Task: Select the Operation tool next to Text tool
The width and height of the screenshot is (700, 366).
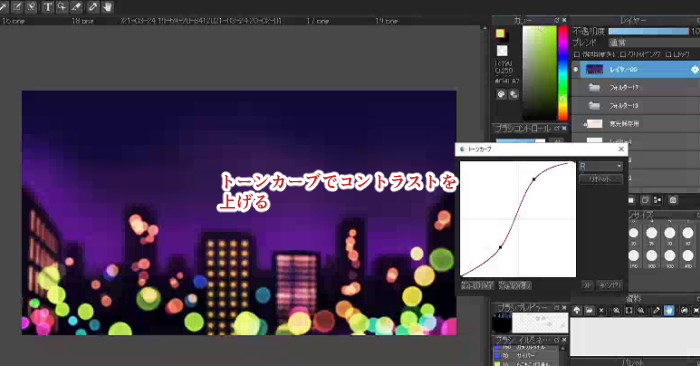Action: coord(62,7)
